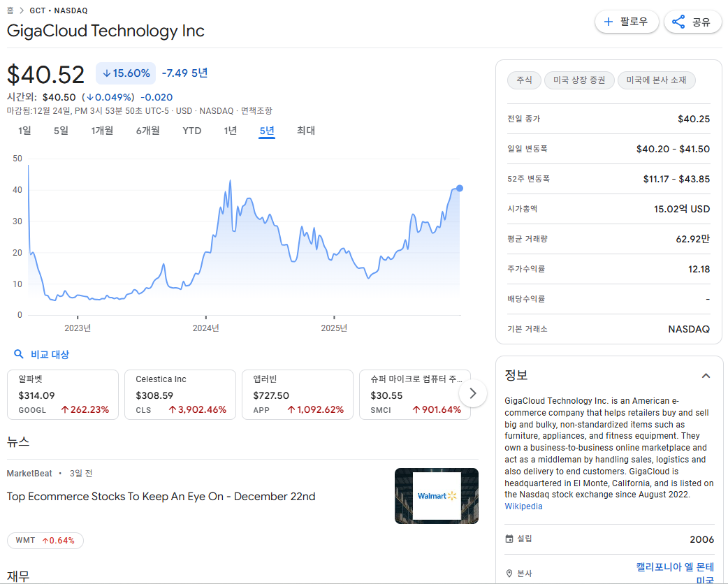Screen dimensions: 728x584
Task: Click the 공유 button
Action: coord(692,22)
